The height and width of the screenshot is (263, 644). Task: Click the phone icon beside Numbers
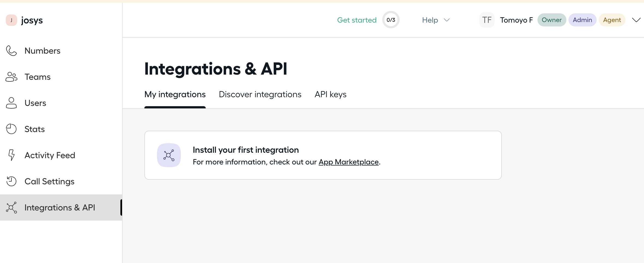point(11,51)
